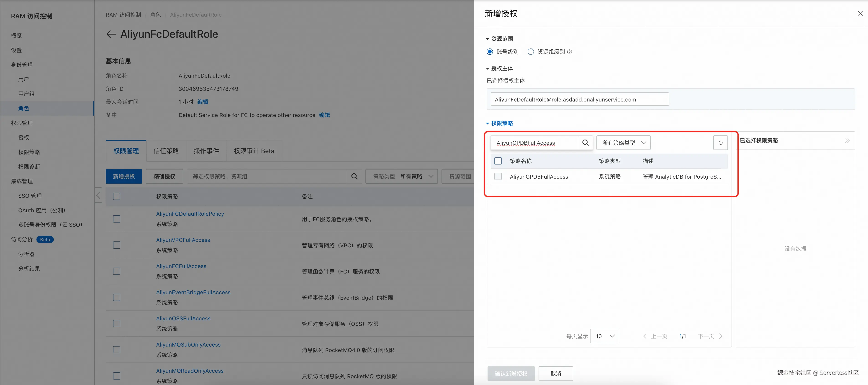
Task: Open 用户组 in the sidebar
Action: point(26,94)
